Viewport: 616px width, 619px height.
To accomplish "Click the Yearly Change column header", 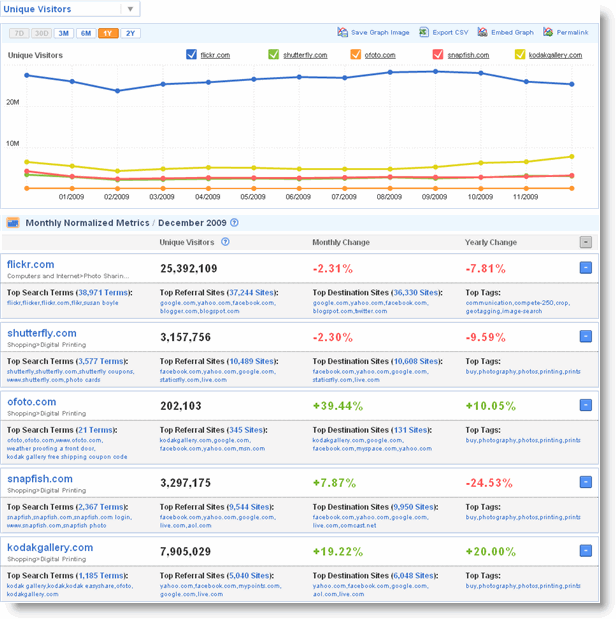I will click(x=491, y=242).
